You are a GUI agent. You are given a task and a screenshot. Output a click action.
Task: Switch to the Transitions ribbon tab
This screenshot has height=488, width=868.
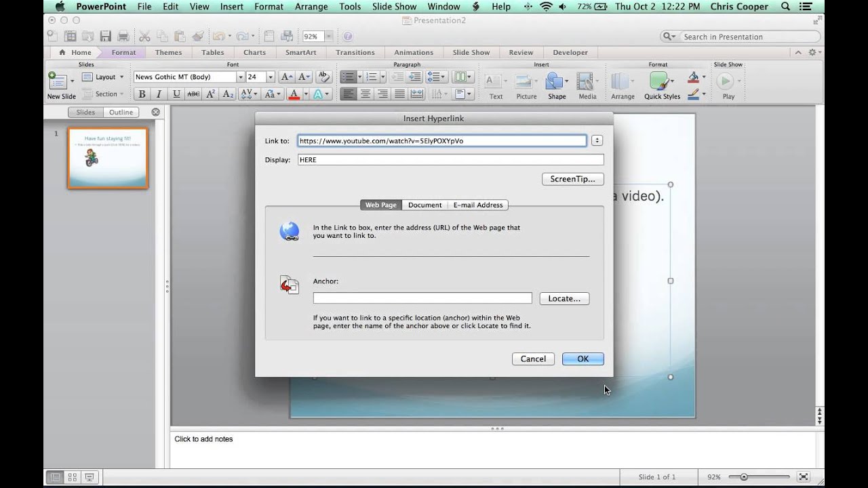(355, 52)
